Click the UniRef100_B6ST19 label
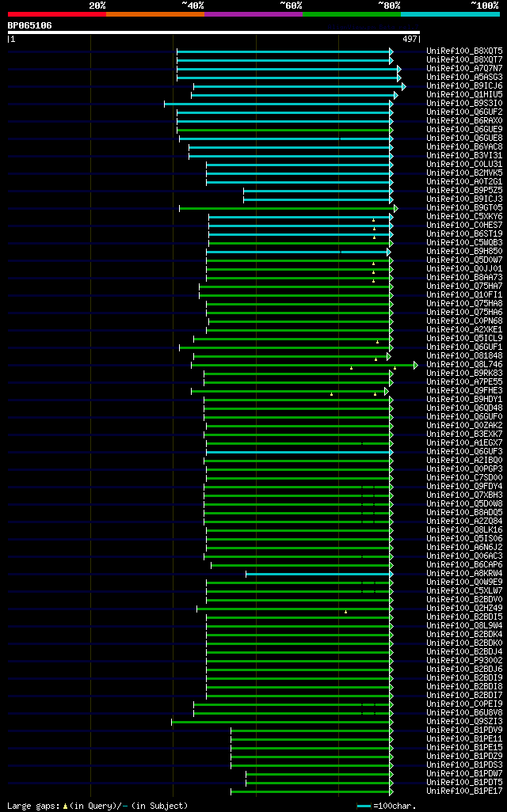The image size is (507, 812). coord(464,234)
